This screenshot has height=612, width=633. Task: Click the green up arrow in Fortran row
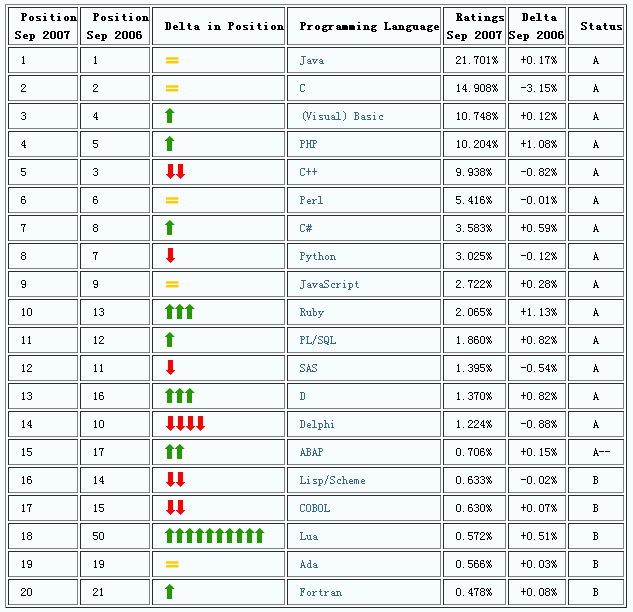click(170, 592)
